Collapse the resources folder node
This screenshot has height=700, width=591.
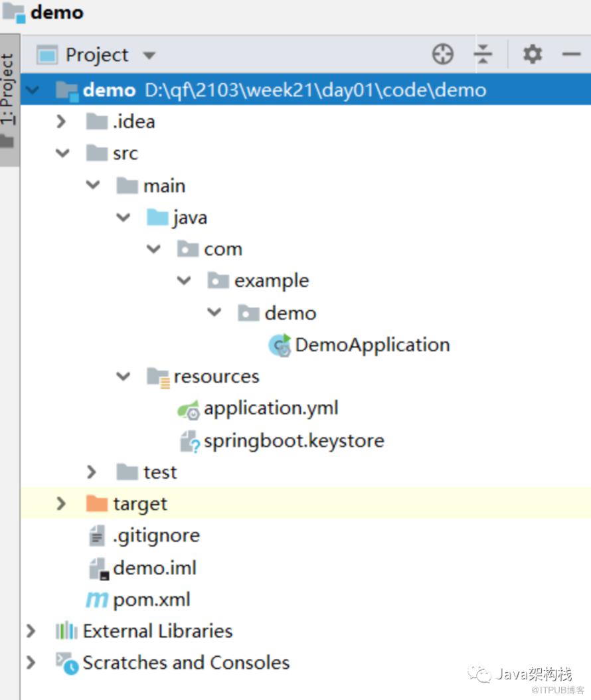click(124, 377)
